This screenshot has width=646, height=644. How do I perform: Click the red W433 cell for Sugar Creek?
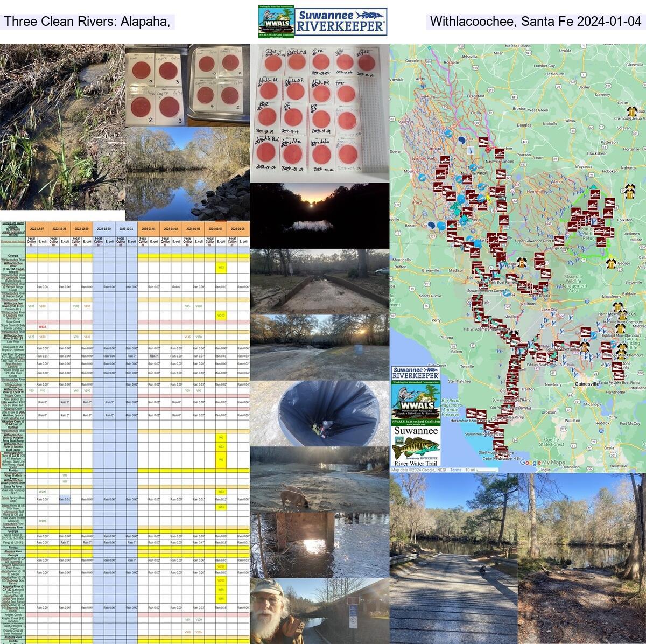[x=42, y=327]
